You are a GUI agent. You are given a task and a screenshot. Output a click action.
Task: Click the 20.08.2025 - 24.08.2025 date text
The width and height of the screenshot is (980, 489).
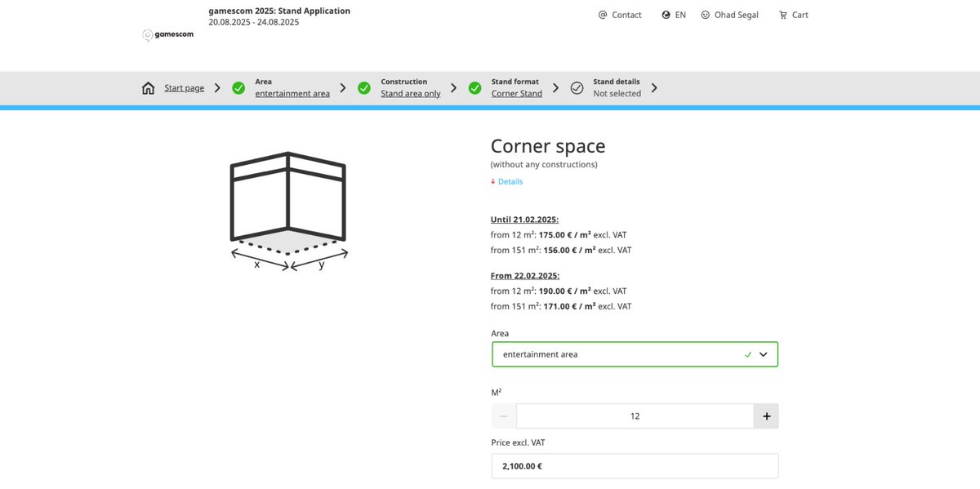click(x=254, y=22)
